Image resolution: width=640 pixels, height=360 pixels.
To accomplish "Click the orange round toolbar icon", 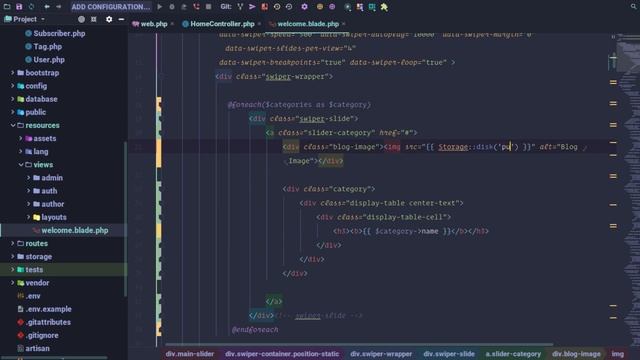I will (x=320, y=7).
